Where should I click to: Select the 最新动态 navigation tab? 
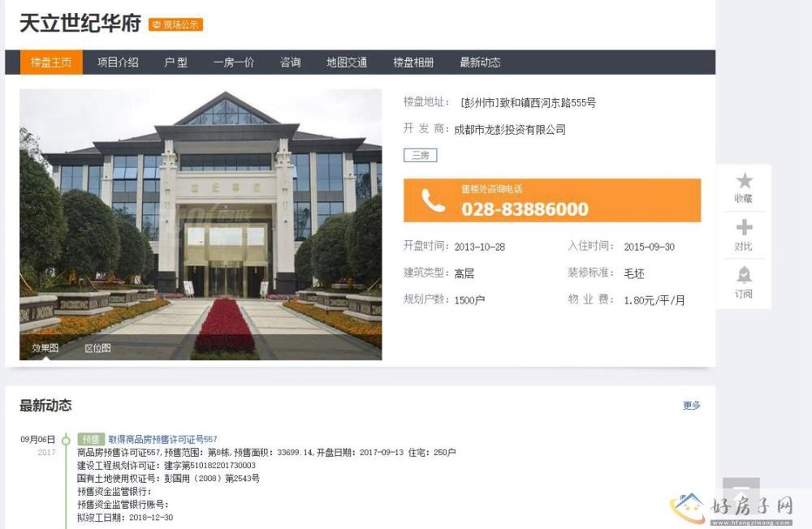(480, 62)
